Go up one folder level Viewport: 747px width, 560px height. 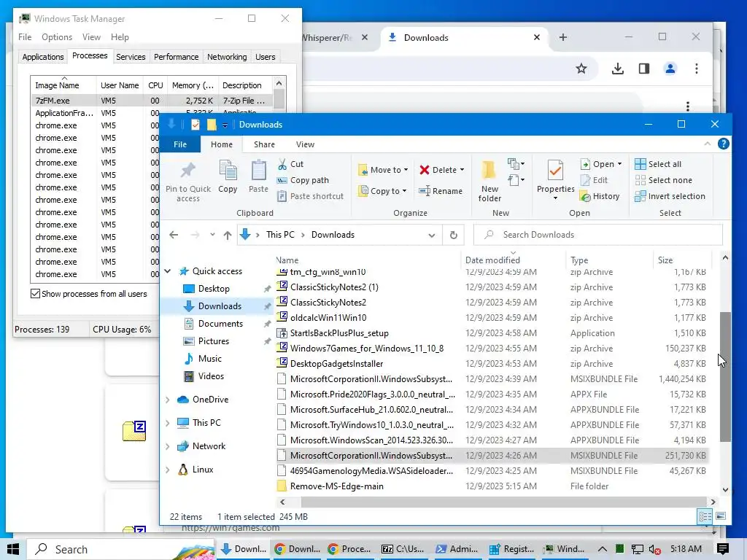[228, 235]
